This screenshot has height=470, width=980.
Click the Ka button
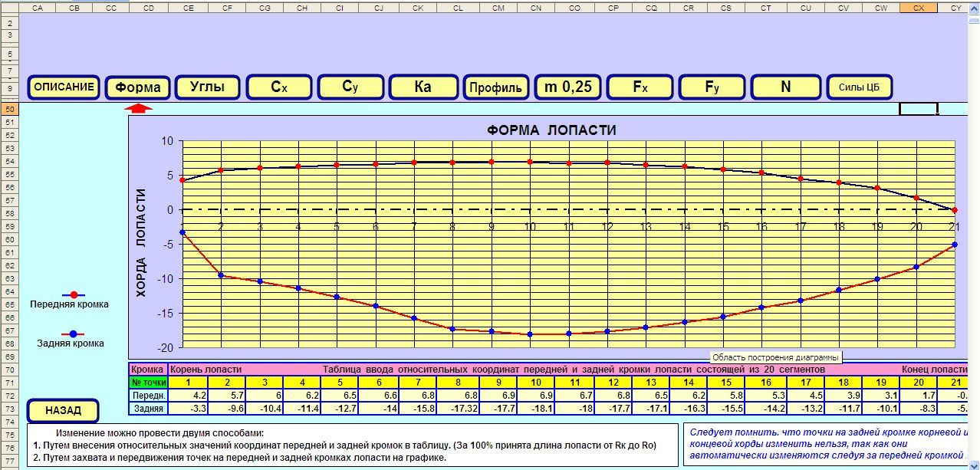[423, 87]
